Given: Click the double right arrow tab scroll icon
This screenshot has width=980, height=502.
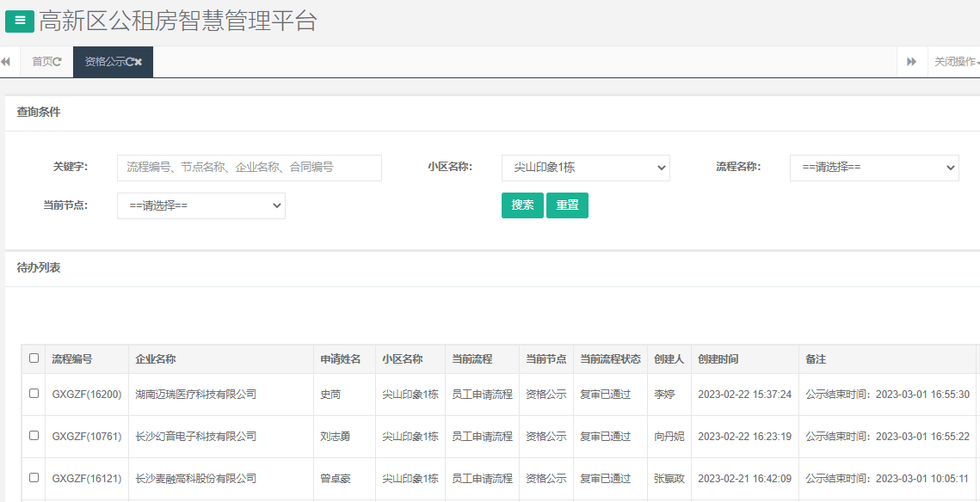Looking at the screenshot, I should pos(912,61).
